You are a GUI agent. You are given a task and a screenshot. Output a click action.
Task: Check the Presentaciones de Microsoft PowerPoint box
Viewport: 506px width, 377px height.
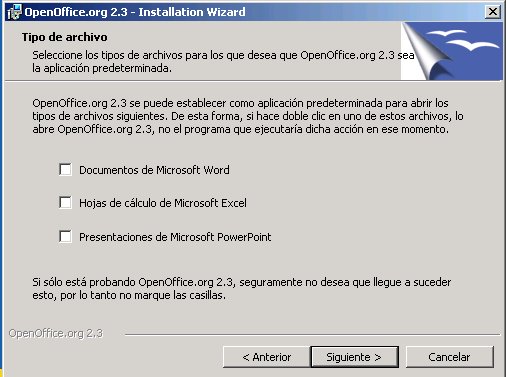pyautogui.click(x=65, y=236)
